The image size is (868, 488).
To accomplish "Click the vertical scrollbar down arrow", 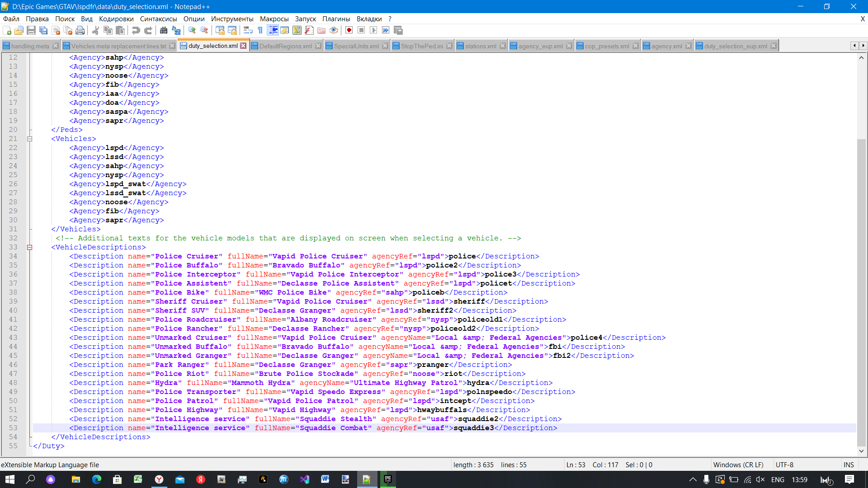I will pyautogui.click(x=861, y=450).
